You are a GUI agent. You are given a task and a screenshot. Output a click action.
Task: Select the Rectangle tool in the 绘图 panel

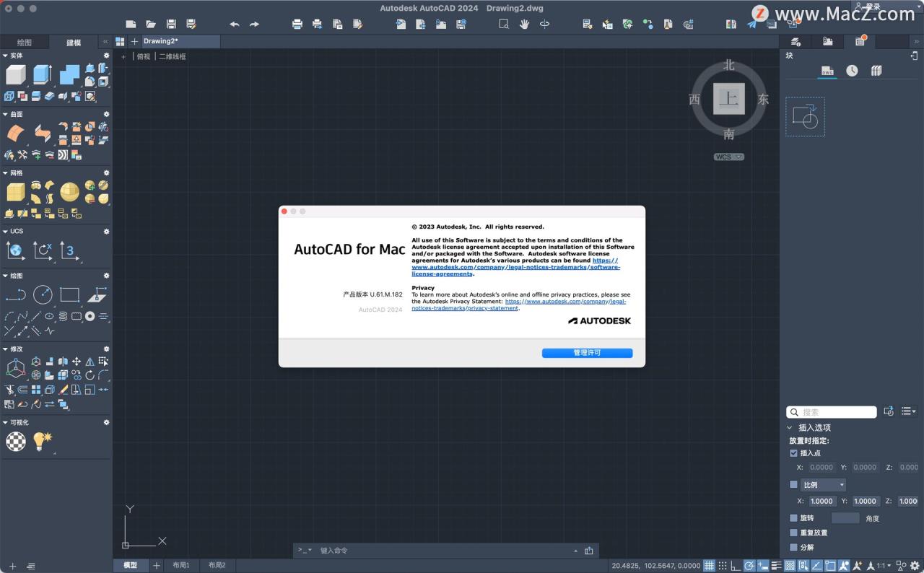(69, 294)
